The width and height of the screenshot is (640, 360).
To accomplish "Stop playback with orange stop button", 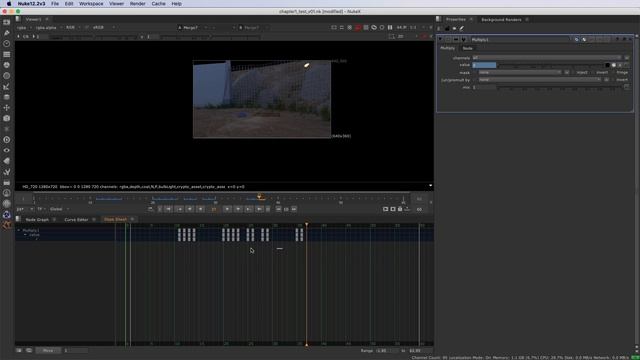I will 213,209.
